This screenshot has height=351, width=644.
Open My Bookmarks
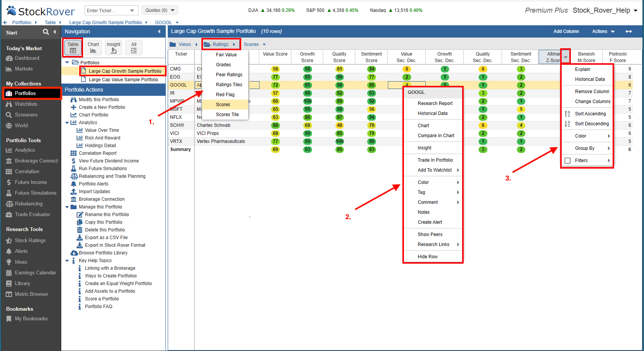point(31,319)
